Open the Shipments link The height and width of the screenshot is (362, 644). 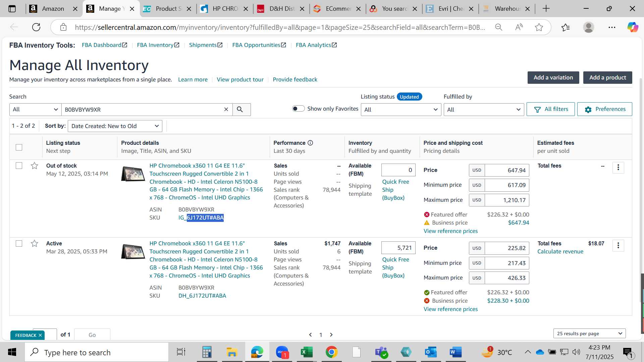pyautogui.click(x=206, y=45)
